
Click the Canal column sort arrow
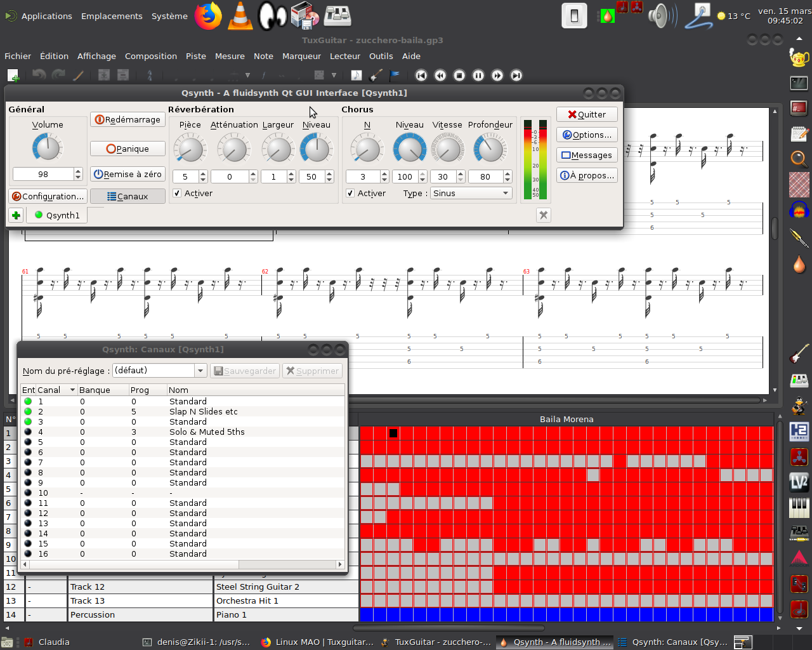[x=72, y=390]
